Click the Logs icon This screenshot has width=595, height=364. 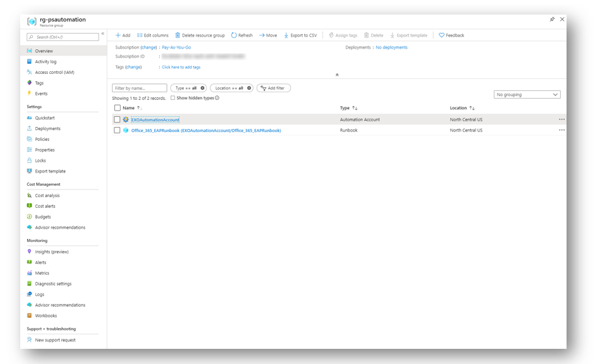click(x=29, y=294)
